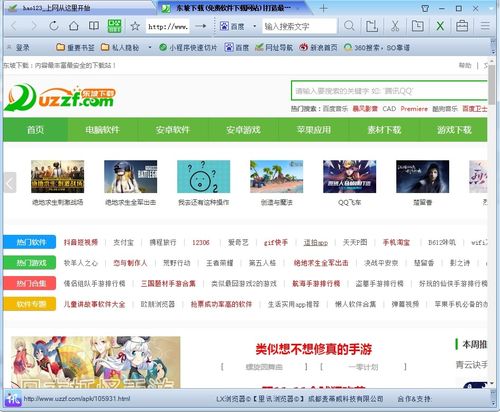Open the 抖音短视频 link

click(x=81, y=242)
